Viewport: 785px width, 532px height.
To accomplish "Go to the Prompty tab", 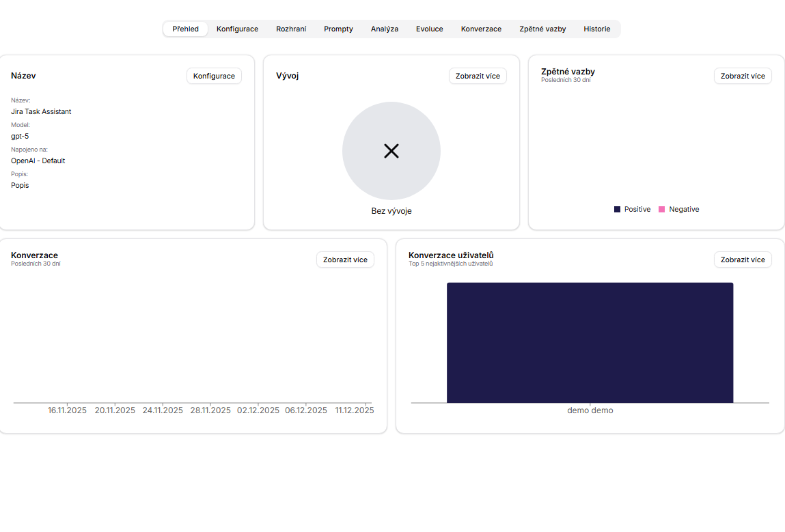I will pyautogui.click(x=338, y=29).
